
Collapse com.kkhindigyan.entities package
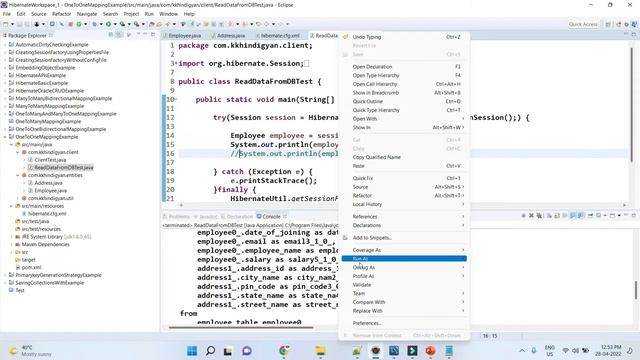(18, 175)
